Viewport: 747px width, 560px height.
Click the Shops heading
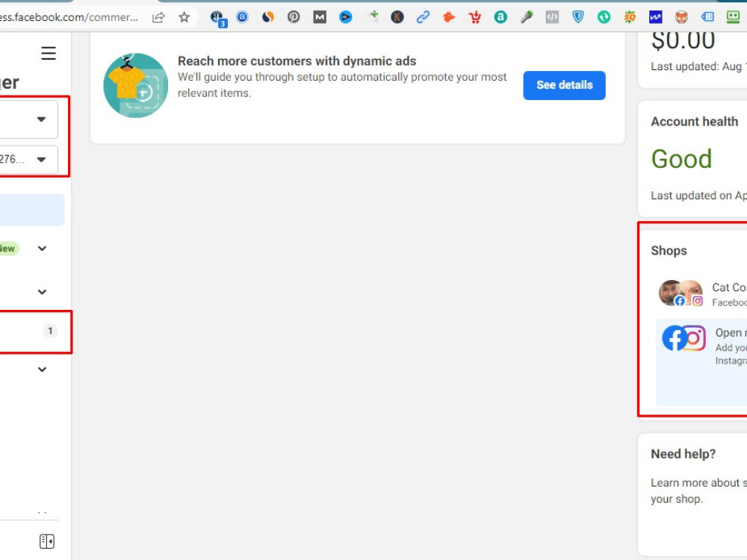(669, 250)
